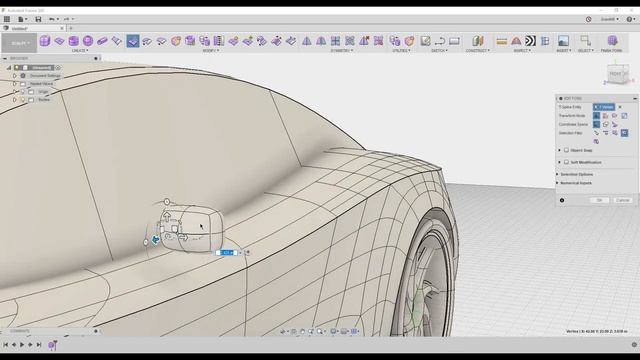Confirm Edit Form with OK button
Image resolution: width=640 pixels, height=360 pixels.
point(600,200)
